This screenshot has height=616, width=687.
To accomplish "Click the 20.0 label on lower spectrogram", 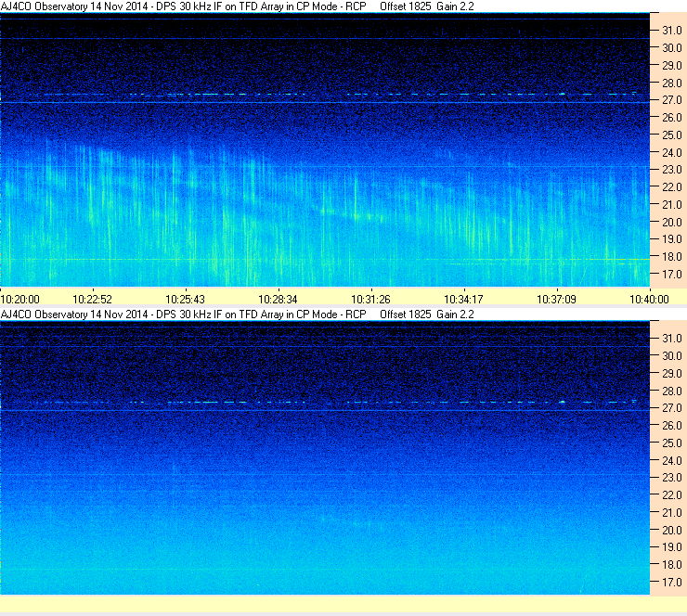I will (671, 531).
